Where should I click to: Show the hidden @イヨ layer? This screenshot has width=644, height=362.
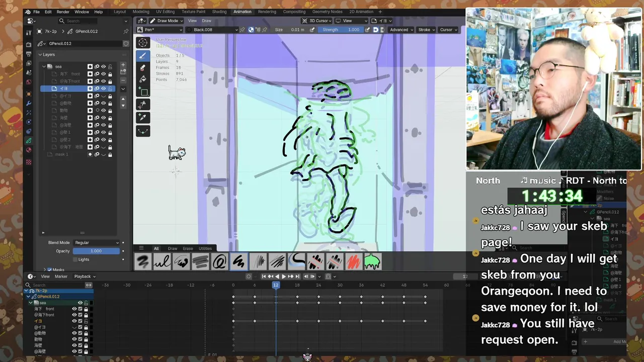point(103,96)
